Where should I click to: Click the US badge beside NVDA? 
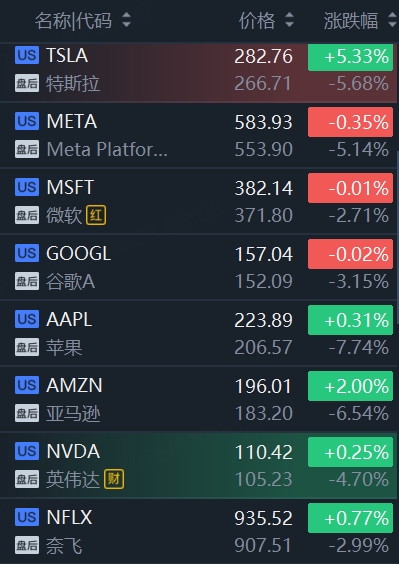click(27, 451)
